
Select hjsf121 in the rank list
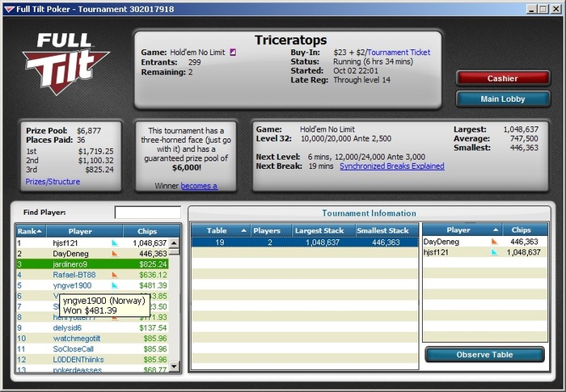click(92, 243)
